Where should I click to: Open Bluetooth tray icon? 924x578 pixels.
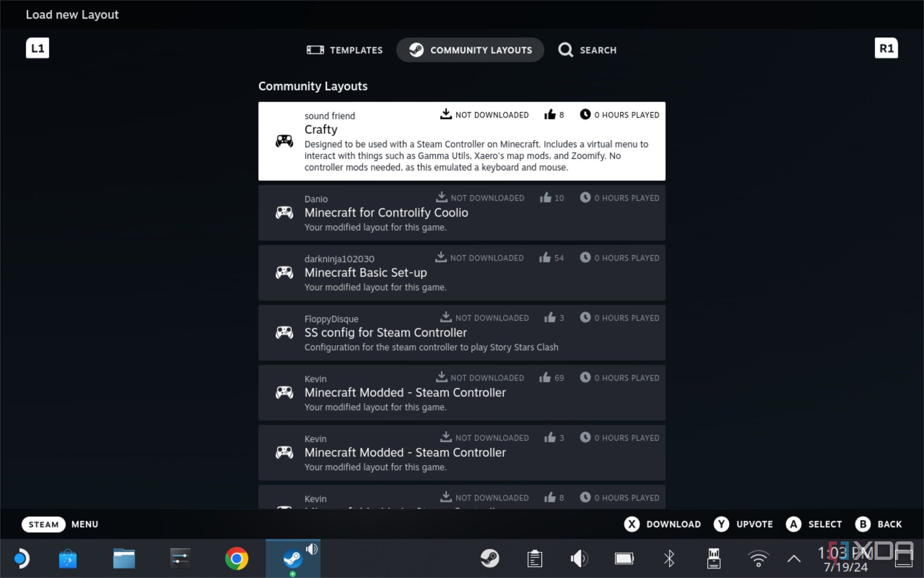(669, 558)
